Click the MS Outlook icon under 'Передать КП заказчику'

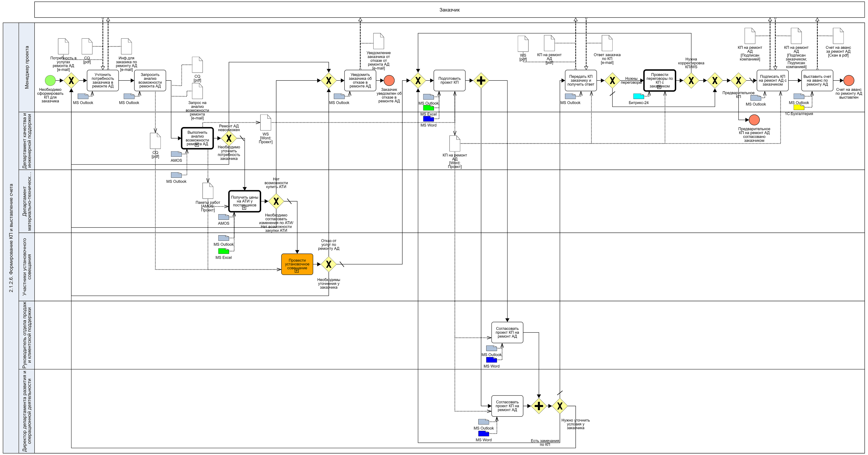tap(570, 96)
